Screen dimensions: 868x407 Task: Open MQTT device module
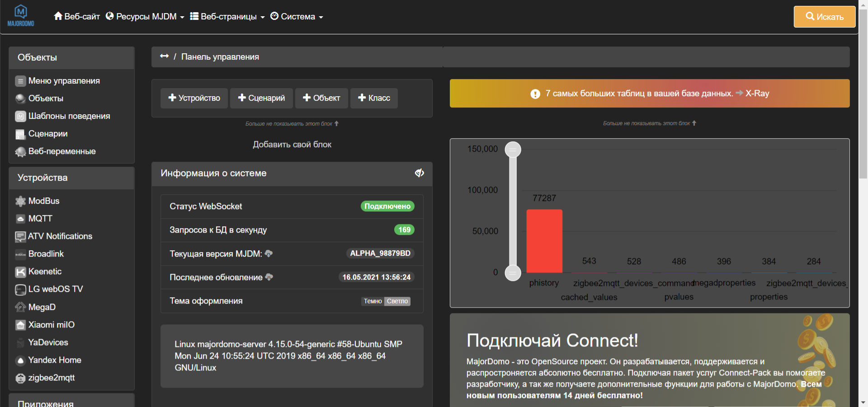[40, 219]
